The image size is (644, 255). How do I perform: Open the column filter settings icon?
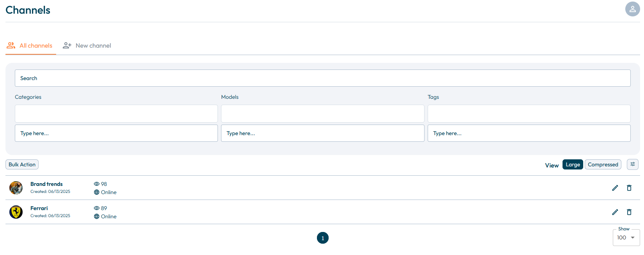coord(632,164)
